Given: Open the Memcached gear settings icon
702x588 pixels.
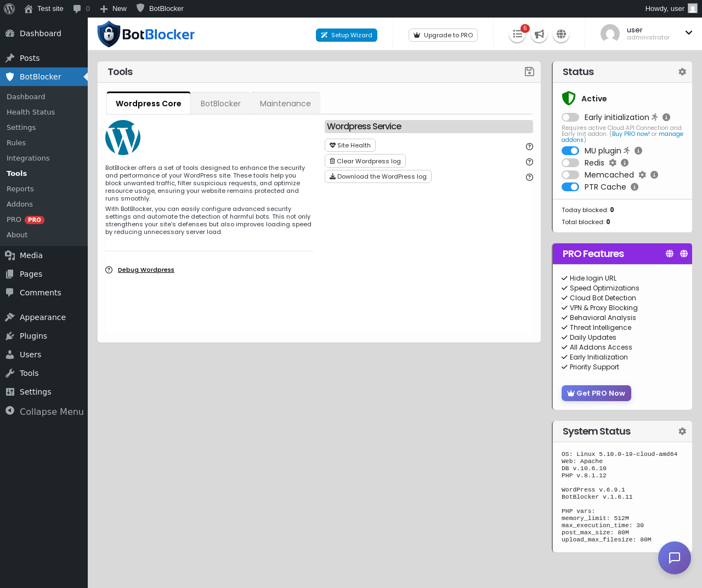Looking at the screenshot, I should point(642,175).
